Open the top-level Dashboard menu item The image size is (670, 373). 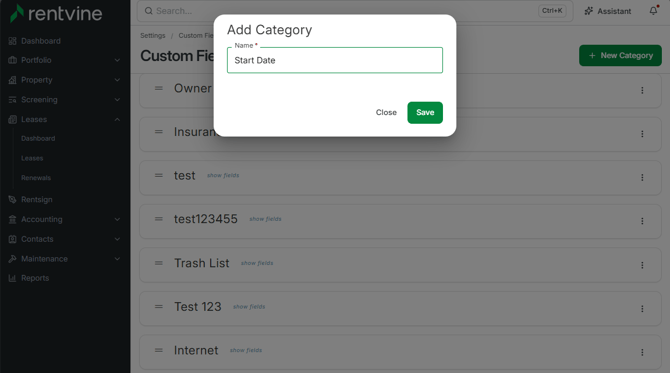41,41
